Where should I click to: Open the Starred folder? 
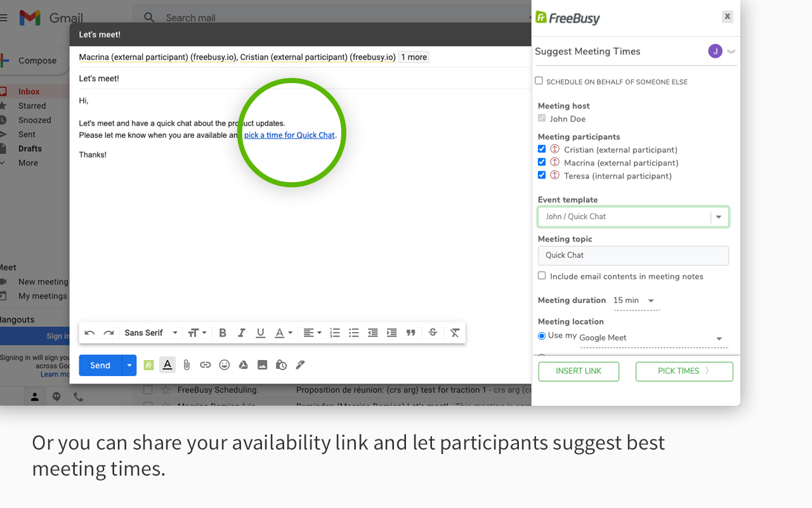point(32,106)
